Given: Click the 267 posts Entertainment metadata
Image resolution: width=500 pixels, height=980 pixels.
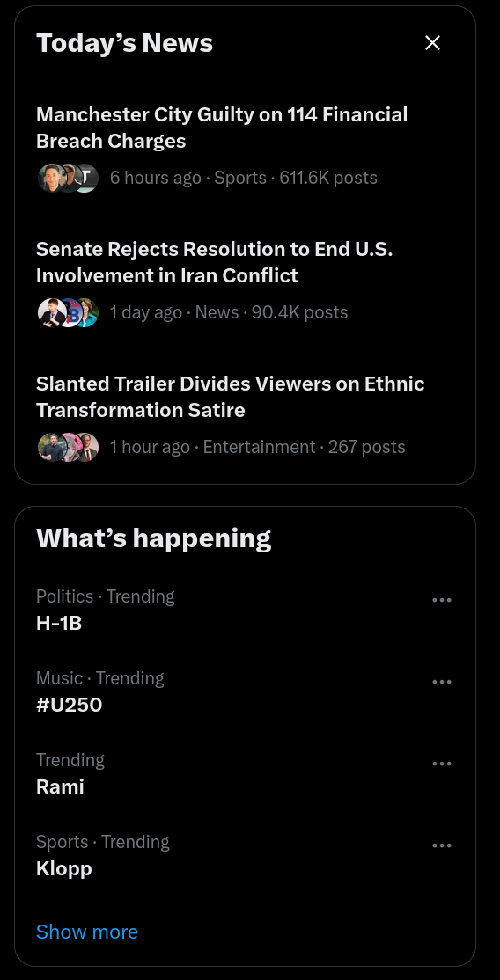Looking at the screenshot, I should click(x=258, y=447).
